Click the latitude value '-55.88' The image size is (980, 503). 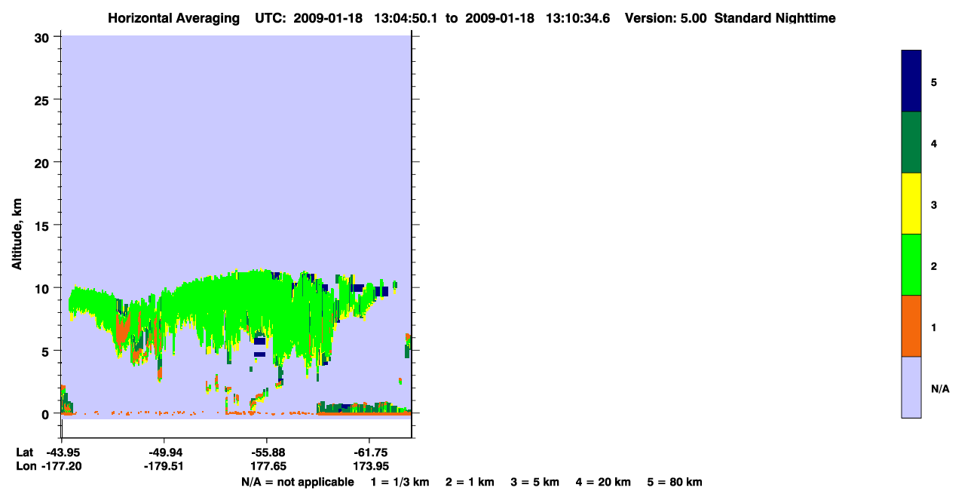pyautogui.click(x=267, y=452)
